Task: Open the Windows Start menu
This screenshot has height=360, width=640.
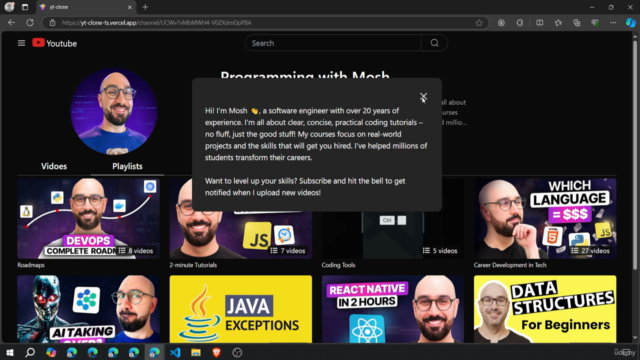Action: coord(10,352)
